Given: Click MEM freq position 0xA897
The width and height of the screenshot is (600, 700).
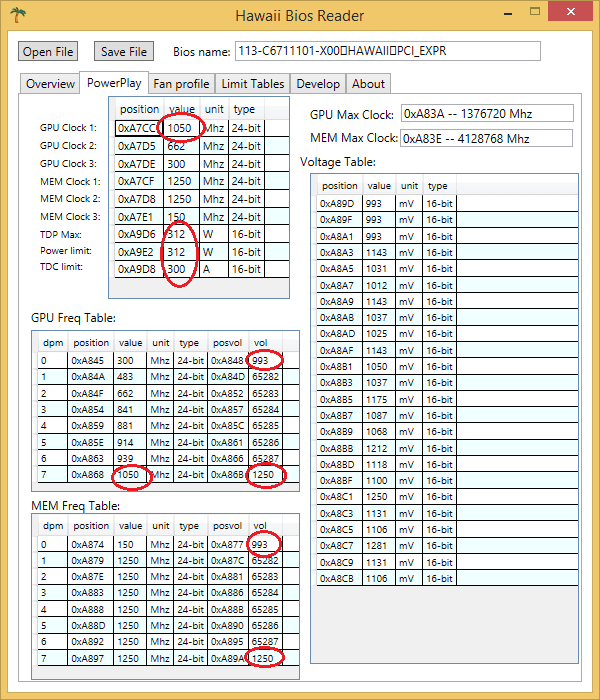Looking at the screenshot, I should 91,658.
